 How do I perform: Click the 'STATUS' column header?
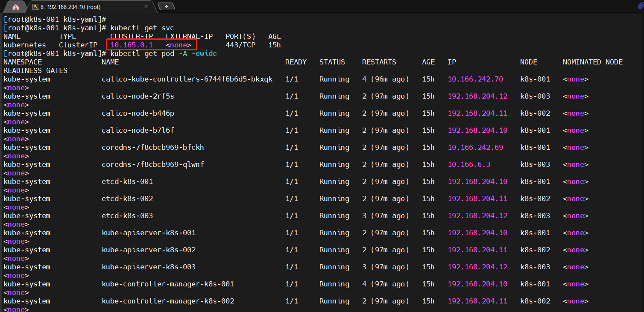click(x=332, y=62)
